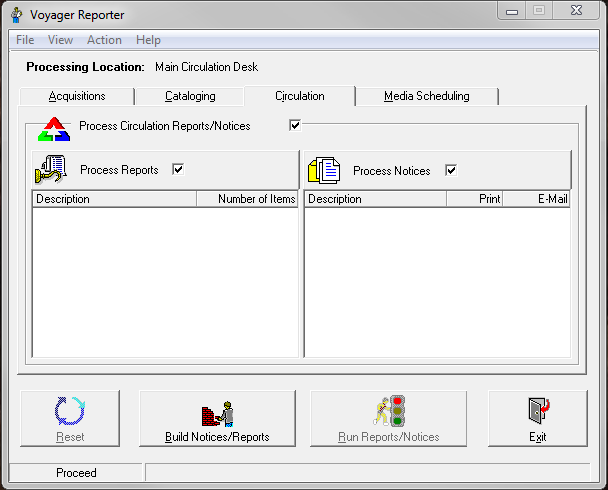
Task: Click the Reset circular arrow icon
Action: click(69, 411)
